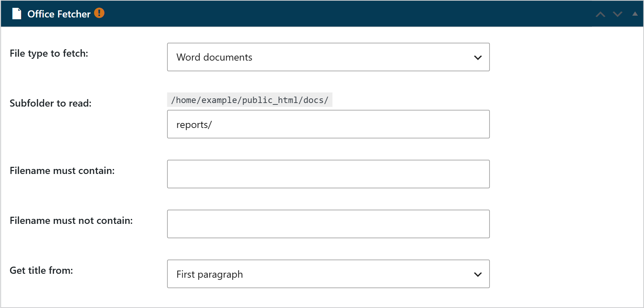
Task: Open the File type to fetch dropdown
Action: (x=328, y=57)
